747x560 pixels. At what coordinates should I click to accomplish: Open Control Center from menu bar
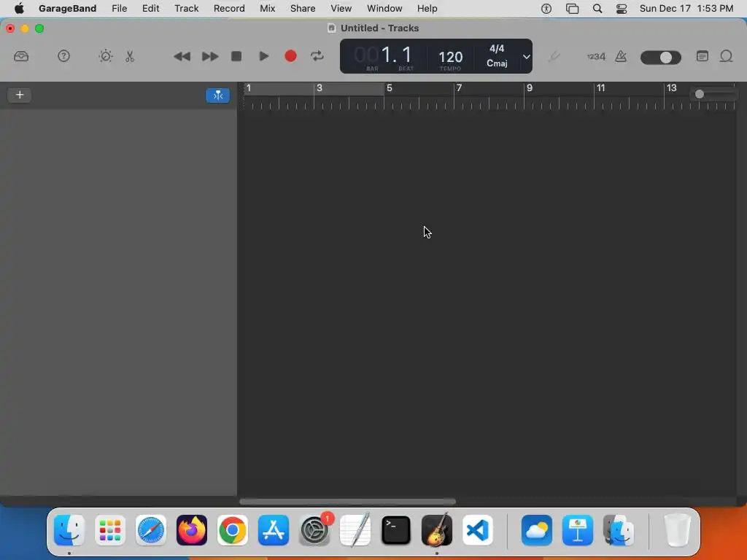tap(622, 9)
